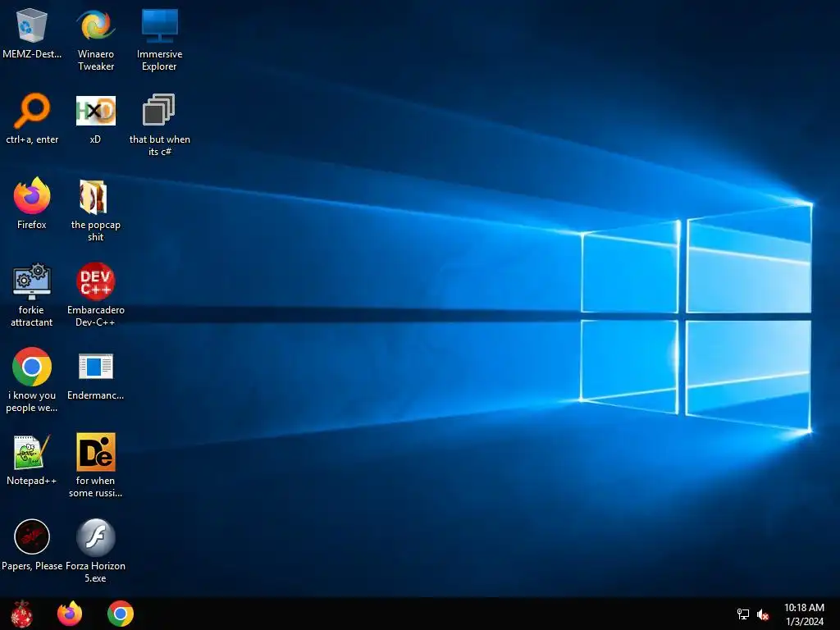Select the Forza Horizon 5.exe Flash icon
Image resolution: width=840 pixels, height=630 pixels.
95,536
